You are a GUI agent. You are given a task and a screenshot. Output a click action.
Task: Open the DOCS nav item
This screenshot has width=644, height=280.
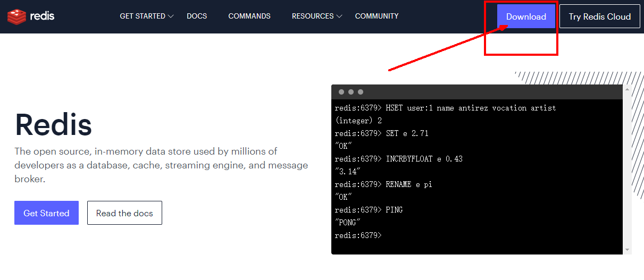[197, 16]
